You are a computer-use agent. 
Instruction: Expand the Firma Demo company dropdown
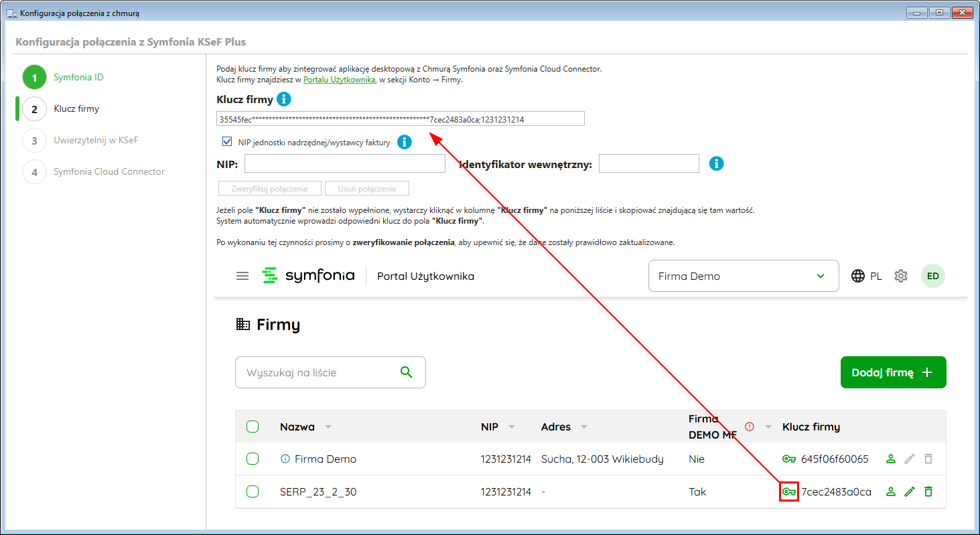pos(744,276)
